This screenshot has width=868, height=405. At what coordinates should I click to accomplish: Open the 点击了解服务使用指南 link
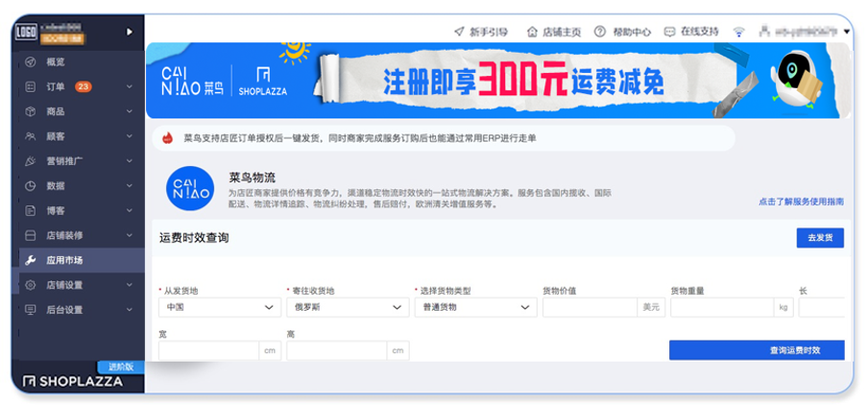pyautogui.click(x=801, y=202)
